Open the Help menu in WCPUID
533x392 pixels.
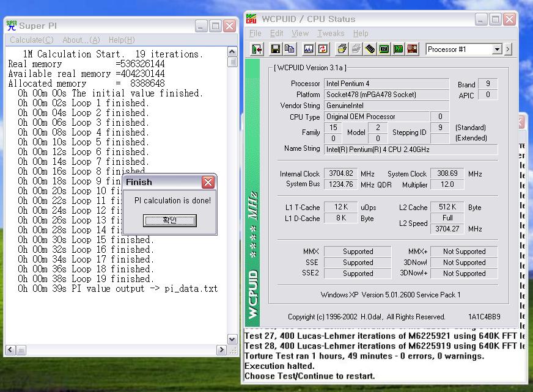[x=361, y=34]
